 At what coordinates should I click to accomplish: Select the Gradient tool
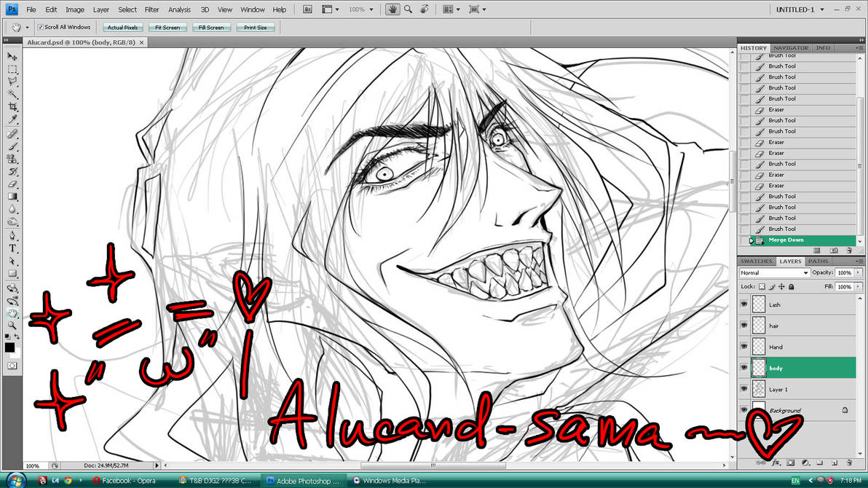click(x=12, y=197)
